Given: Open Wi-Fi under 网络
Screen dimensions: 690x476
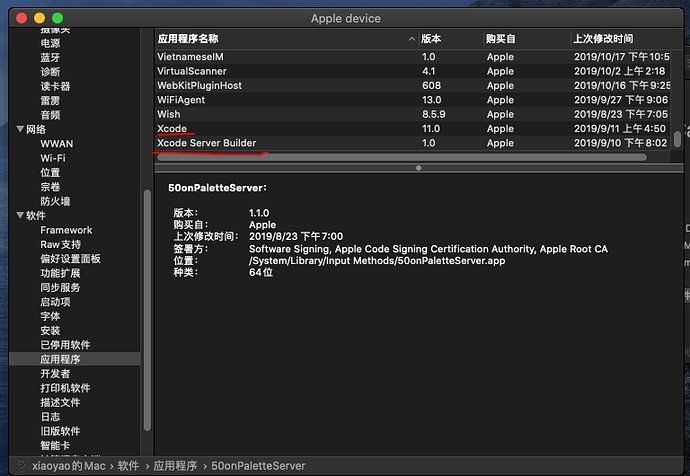Looking at the screenshot, I should tap(53, 158).
